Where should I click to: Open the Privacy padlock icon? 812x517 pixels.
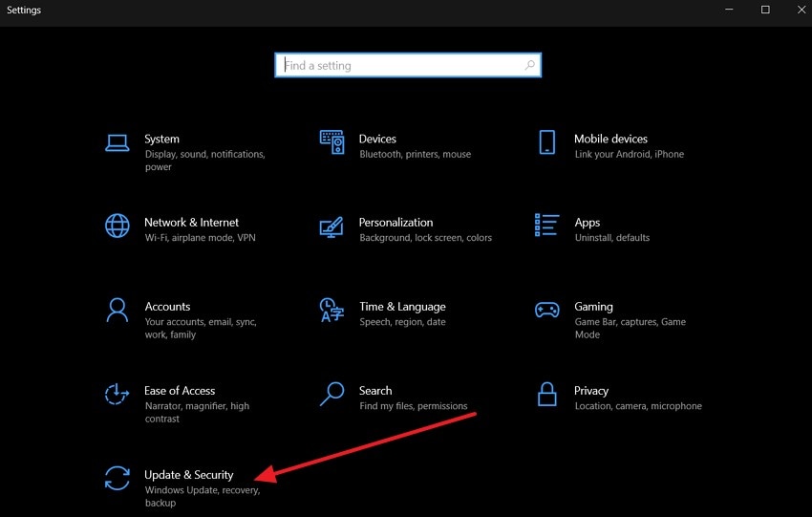[546, 395]
